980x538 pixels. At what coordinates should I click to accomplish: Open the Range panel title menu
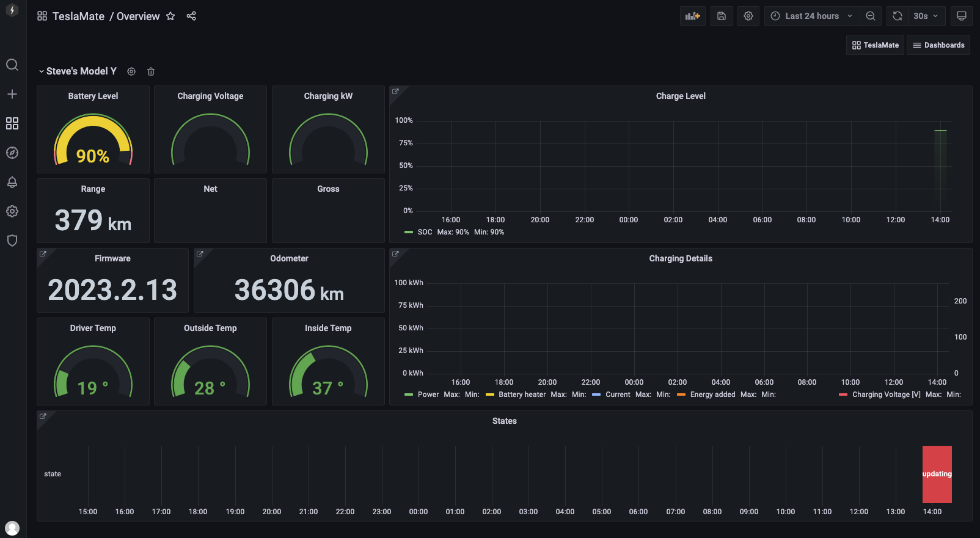point(93,189)
